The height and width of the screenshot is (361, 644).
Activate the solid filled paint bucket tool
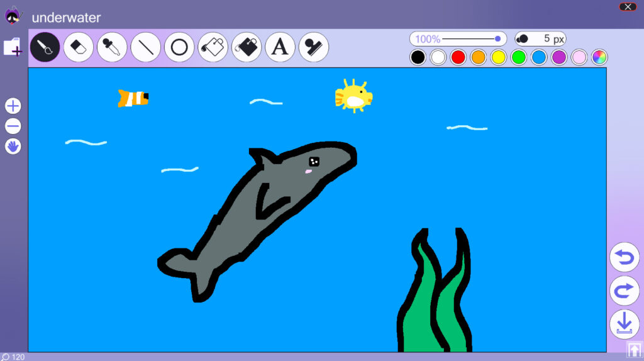tap(247, 47)
